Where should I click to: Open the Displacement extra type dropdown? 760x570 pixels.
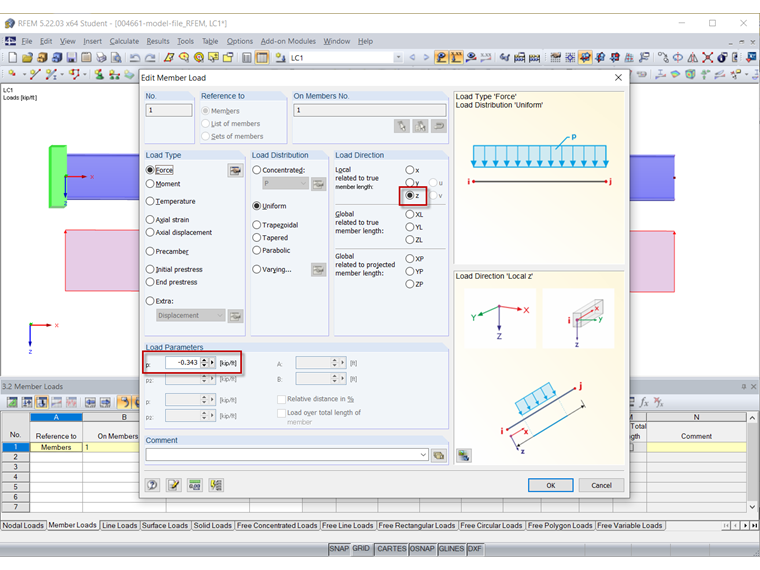(220, 315)
